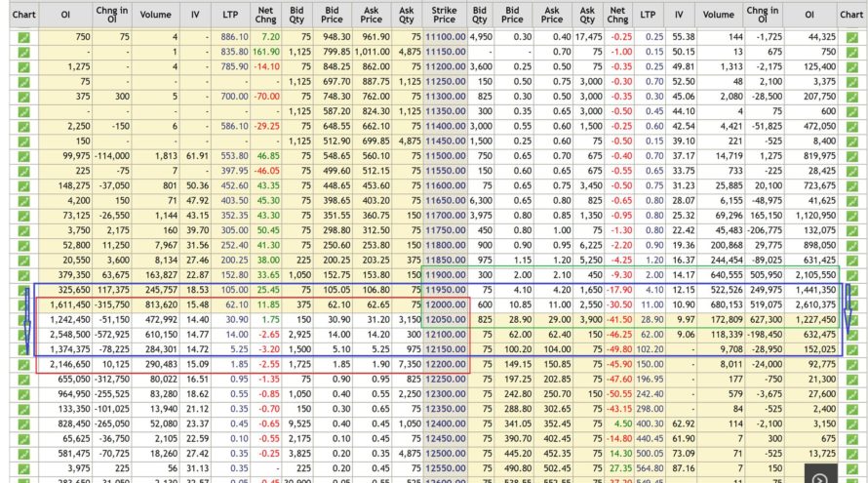Open put-side chart icon for strike 12450.00
868x483 pixels.
click(852, 439)
